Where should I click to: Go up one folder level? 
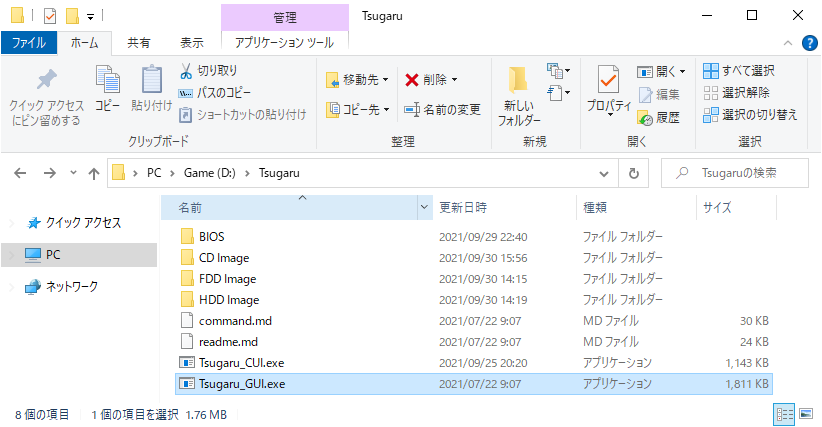tap(94, 173)
